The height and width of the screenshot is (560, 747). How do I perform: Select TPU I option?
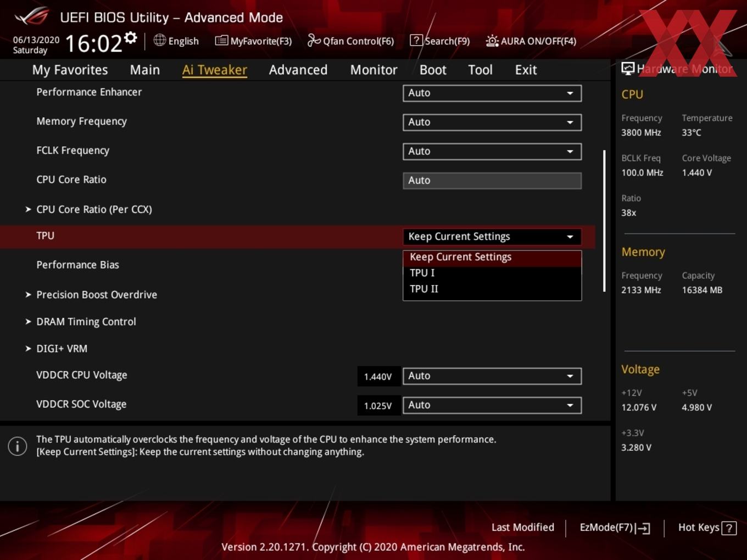click(492, 273)
